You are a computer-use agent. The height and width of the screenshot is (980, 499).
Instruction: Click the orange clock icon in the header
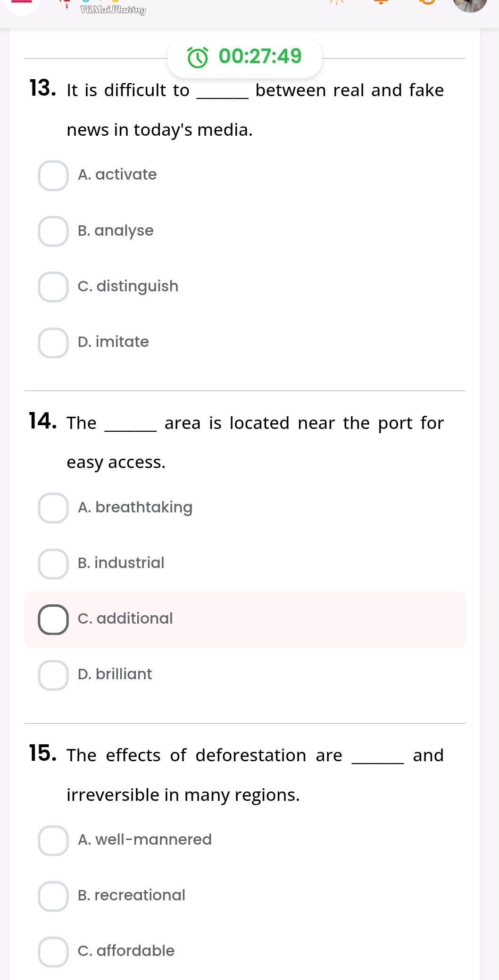point(427,2)
